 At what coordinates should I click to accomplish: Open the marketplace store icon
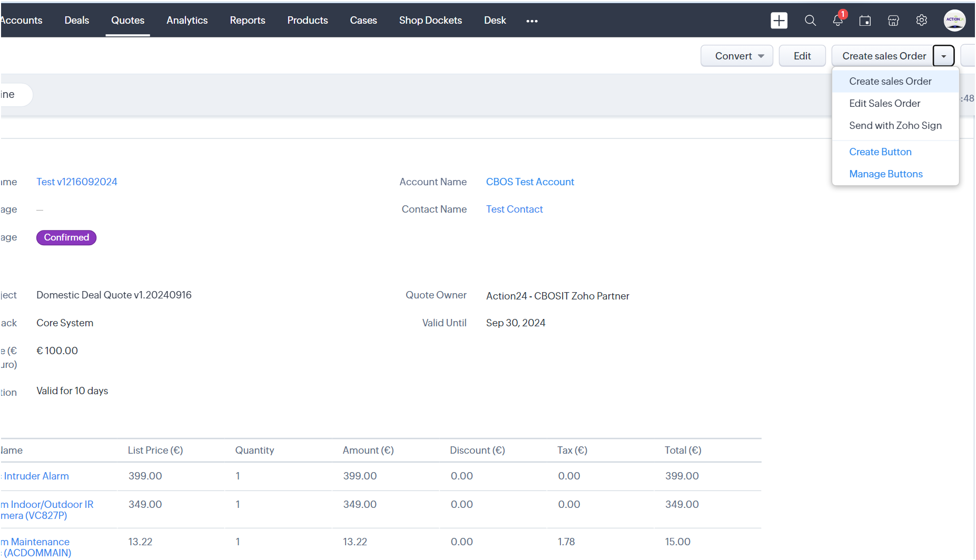coord(893,21)
